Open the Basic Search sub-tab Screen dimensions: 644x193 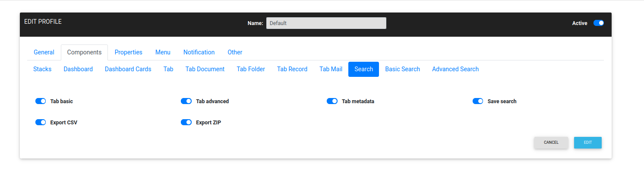(403, 69)
